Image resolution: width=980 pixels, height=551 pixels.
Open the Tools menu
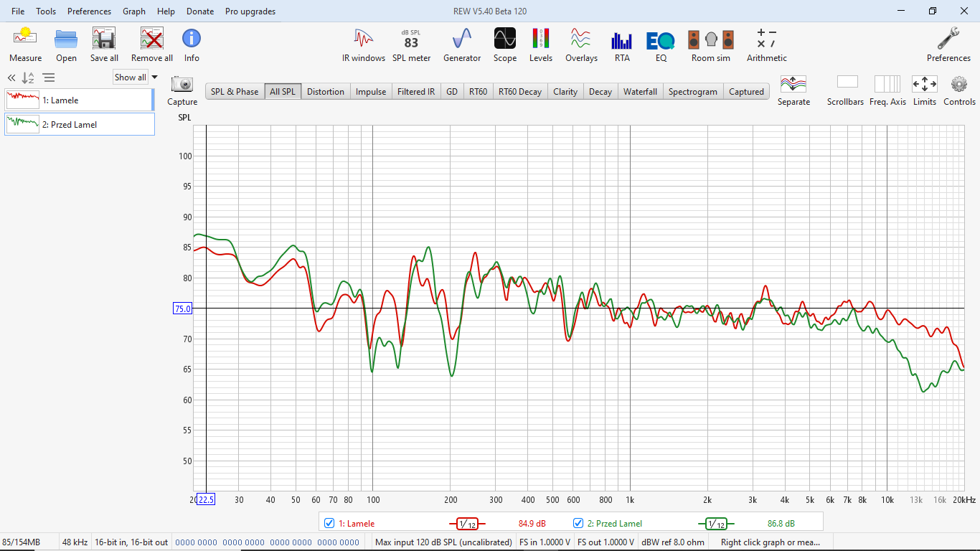coord(46,11)
